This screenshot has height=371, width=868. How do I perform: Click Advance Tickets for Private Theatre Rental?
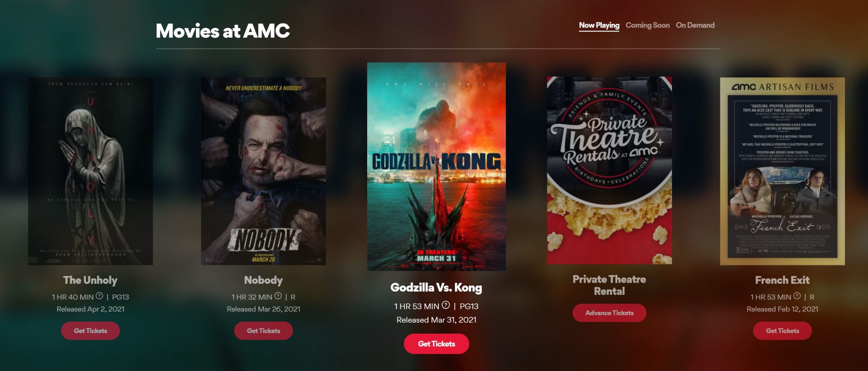click(x=609, y=313)
